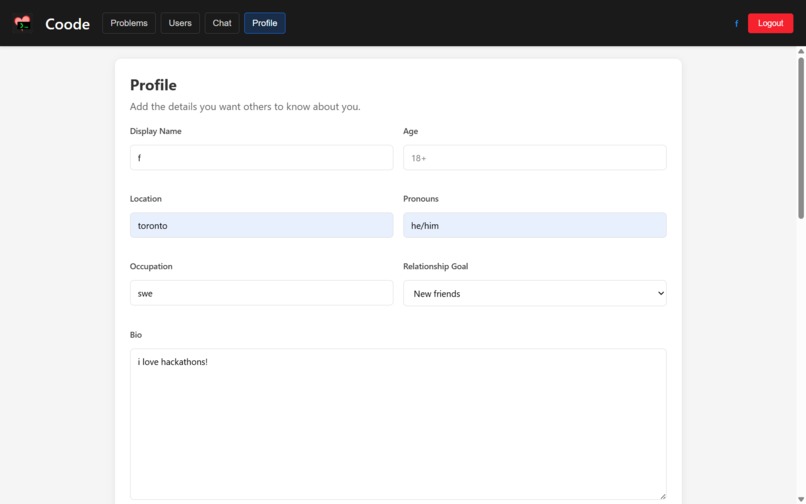The width and height of the screenshot is (806, 504).
Task: Click the Age label
Action: (410, 131)
